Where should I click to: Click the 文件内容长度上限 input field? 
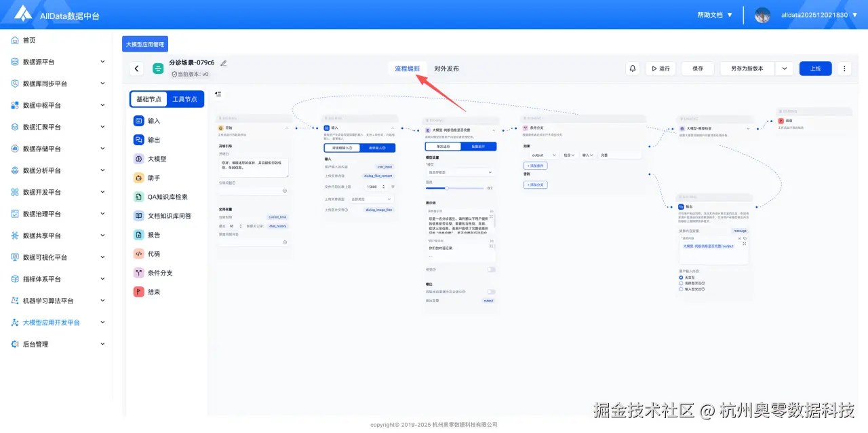(373, 187)
